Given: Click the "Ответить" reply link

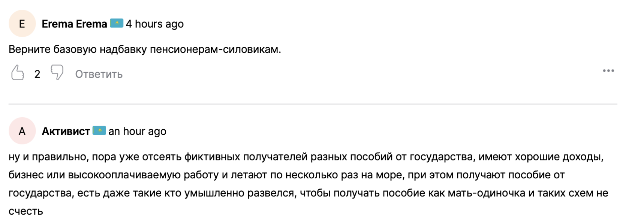Looking at the screenshot, I should tap(99, 74).
